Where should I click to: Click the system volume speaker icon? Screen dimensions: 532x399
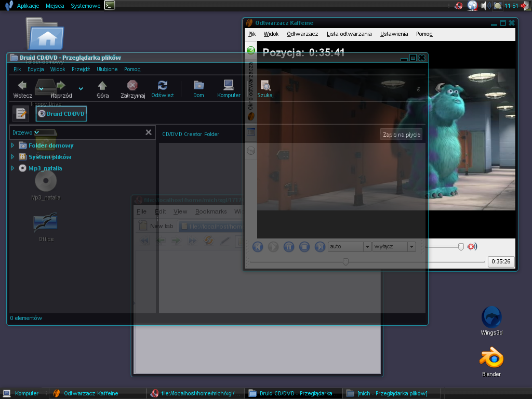coord(485,5)
